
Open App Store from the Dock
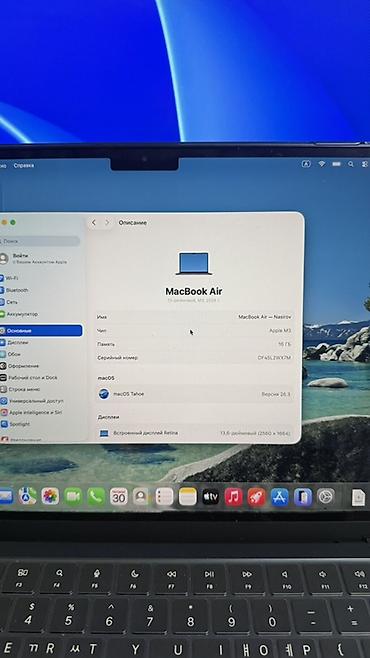tap(279, 497)
